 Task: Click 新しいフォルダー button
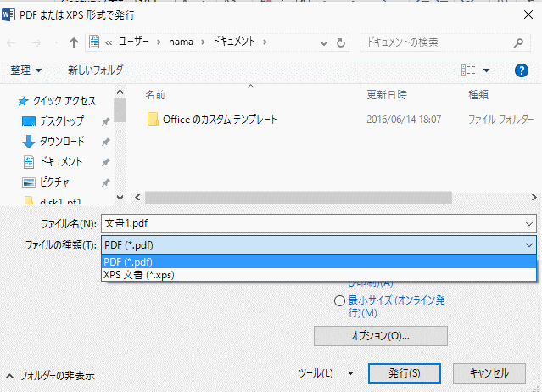[98, 70]
